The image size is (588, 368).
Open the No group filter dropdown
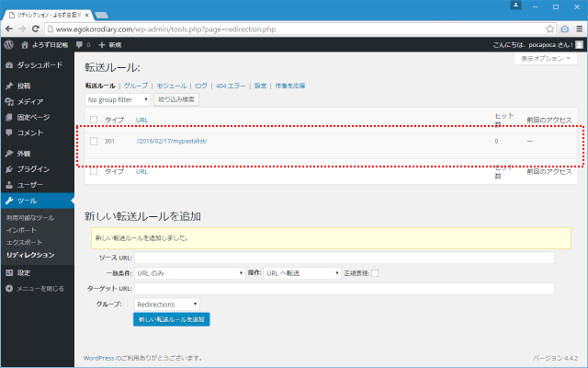point(118,99)
